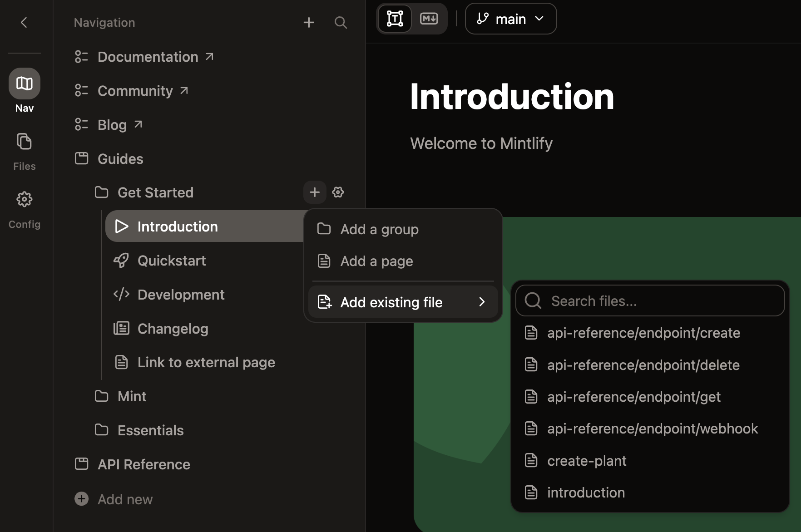Viewport: 801px width, 532px height.
Task: Click the plus icon next to Get Started
Action: (x=314, y=192)
